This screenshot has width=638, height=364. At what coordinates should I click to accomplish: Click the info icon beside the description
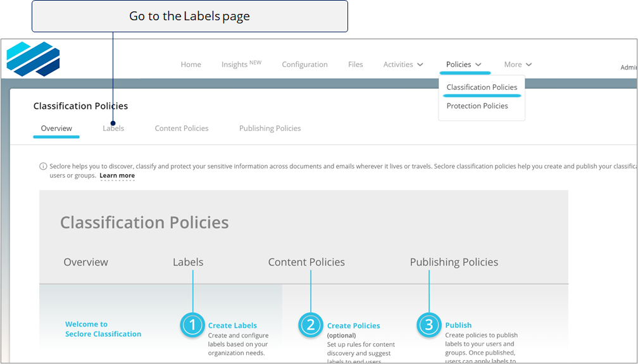(x=43, y=166)
